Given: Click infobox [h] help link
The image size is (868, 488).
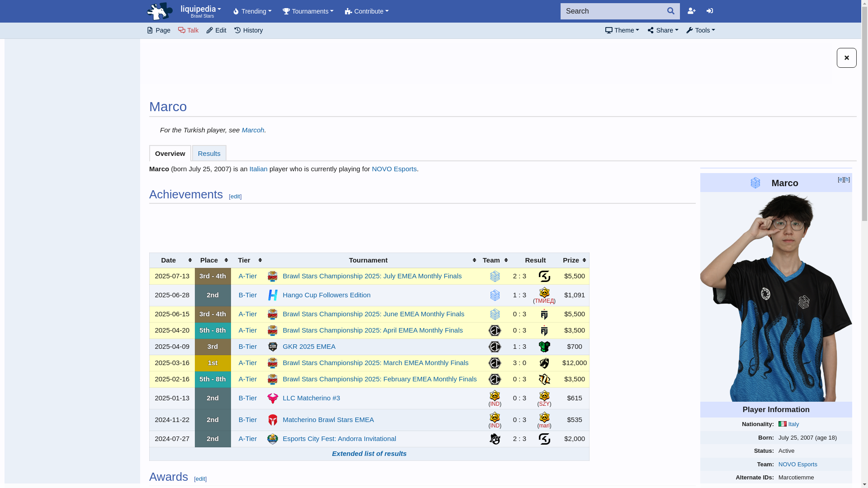Looking at the screenshot, I should click(847, 179).
